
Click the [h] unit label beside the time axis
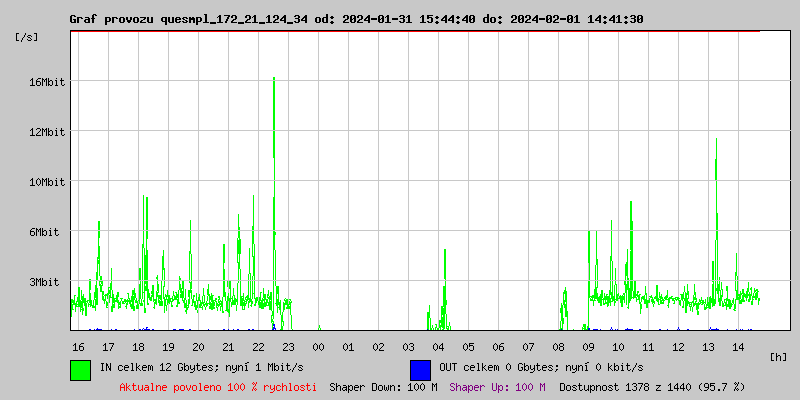pos(779,356)
